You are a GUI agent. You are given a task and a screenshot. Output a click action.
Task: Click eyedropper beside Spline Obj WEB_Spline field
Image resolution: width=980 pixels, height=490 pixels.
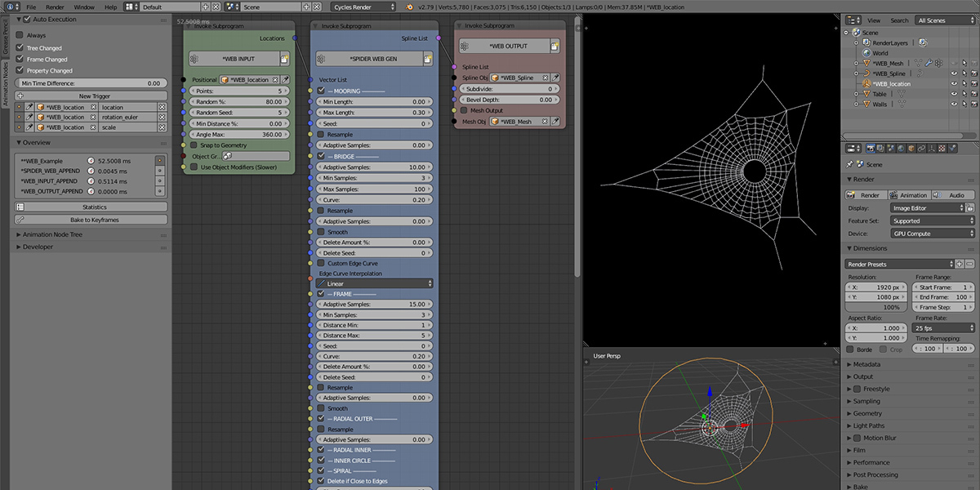(555, 78)
